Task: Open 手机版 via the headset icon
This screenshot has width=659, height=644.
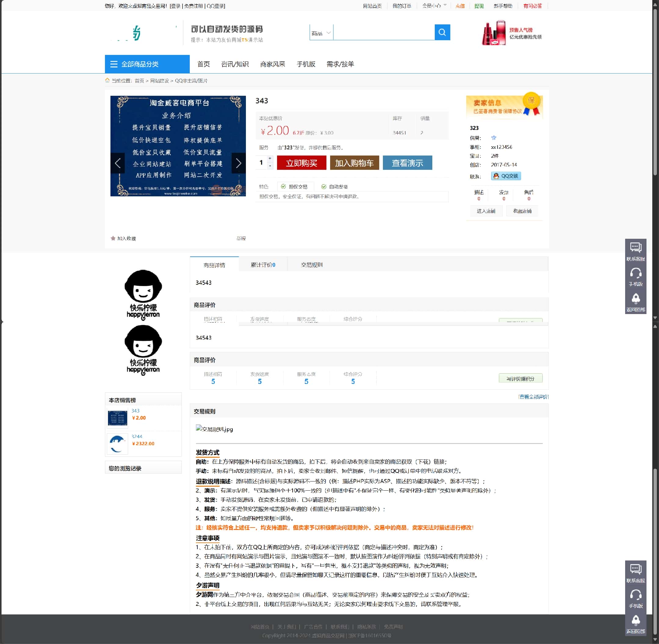Action: 636,273
